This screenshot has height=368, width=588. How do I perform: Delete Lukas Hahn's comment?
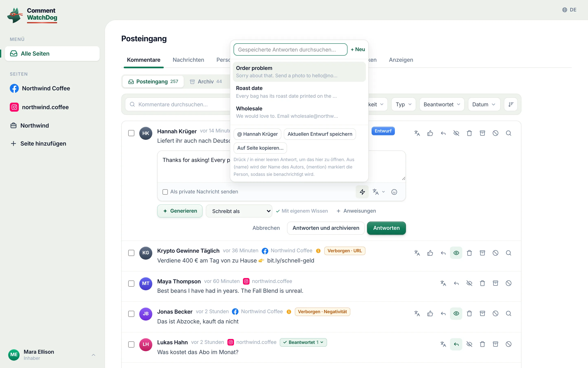[482, 344]
